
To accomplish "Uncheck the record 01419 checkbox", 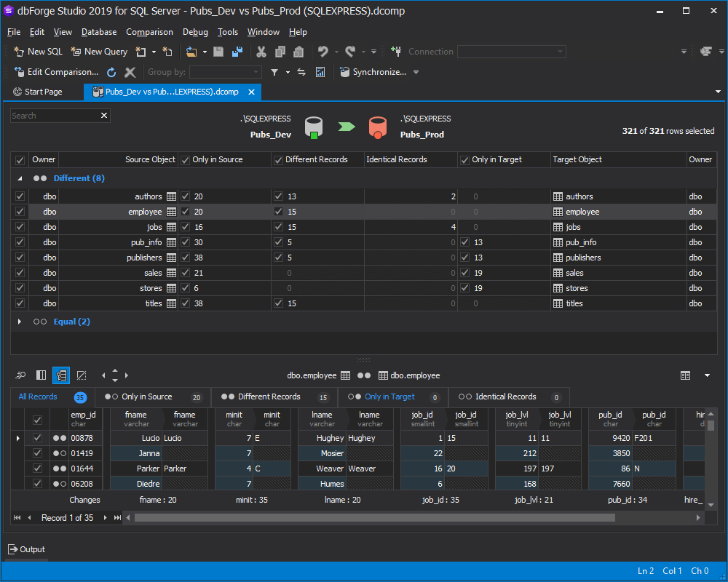I will tap(38, 453).
